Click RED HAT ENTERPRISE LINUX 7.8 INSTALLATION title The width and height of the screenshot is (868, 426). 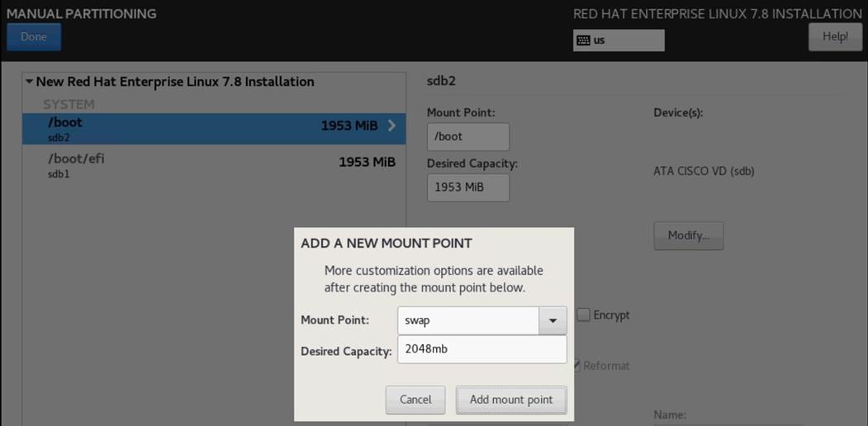[718, 14]
